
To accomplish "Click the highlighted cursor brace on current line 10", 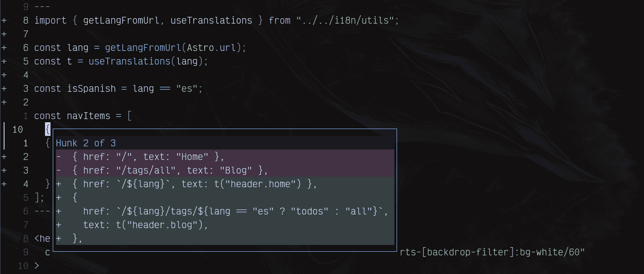I will pos(48,130).
